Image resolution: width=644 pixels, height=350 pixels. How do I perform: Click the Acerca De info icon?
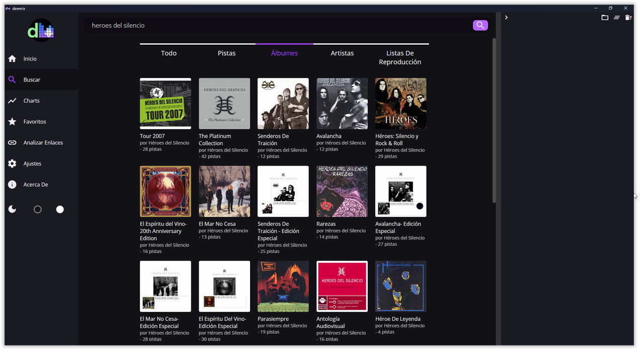pyautogui.click(x=12, y=185)
